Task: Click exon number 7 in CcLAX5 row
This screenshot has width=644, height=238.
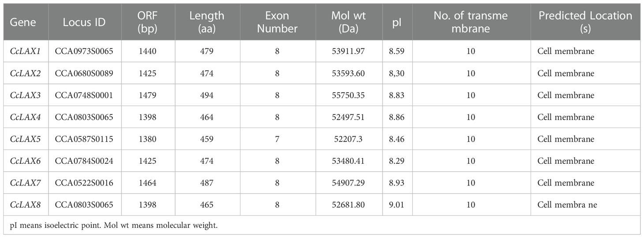Action: 277,139
